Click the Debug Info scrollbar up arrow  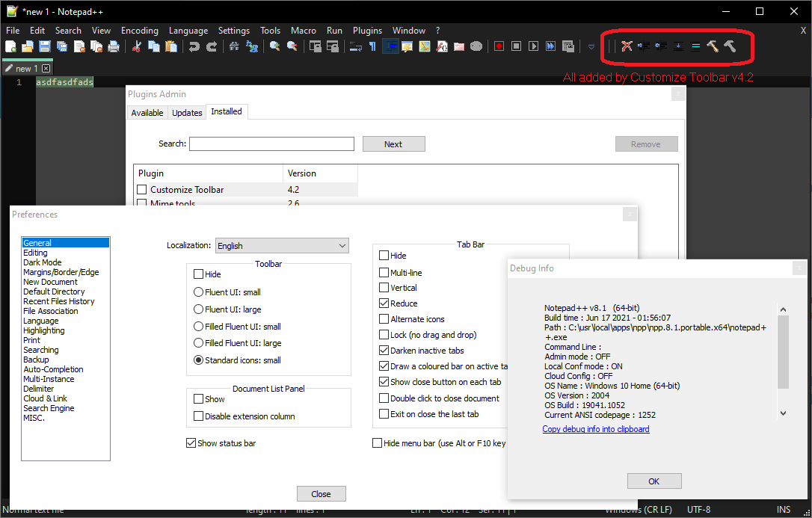783,309
